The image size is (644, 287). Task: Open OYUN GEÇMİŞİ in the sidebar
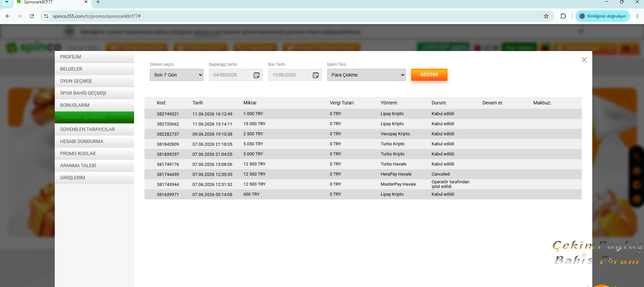tap(94, 81)
